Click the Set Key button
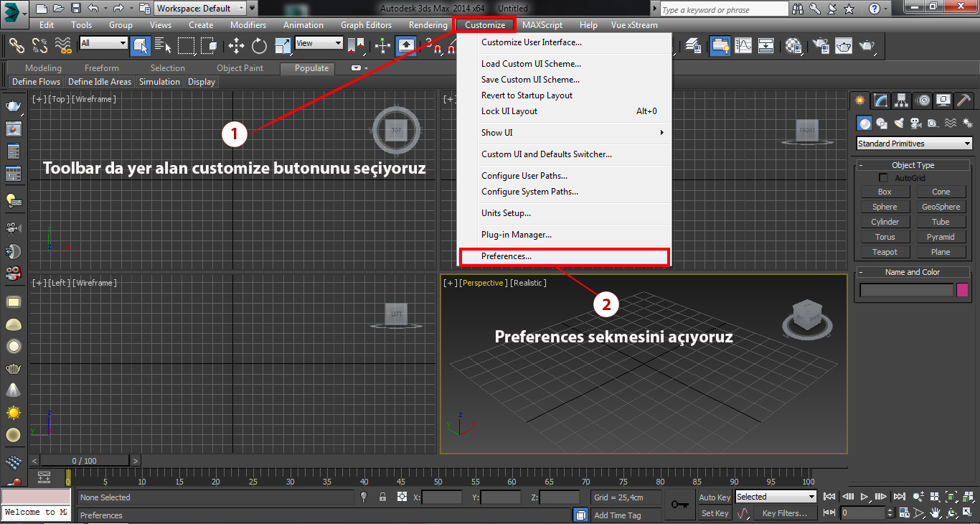 (714, 513)
